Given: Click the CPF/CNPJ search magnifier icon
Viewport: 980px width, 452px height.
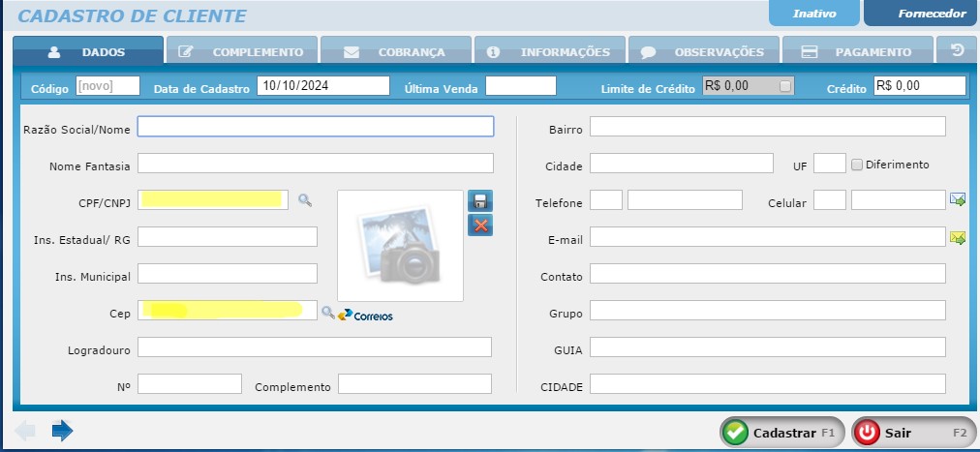Looking at the screenshot, I should [304, 200].
